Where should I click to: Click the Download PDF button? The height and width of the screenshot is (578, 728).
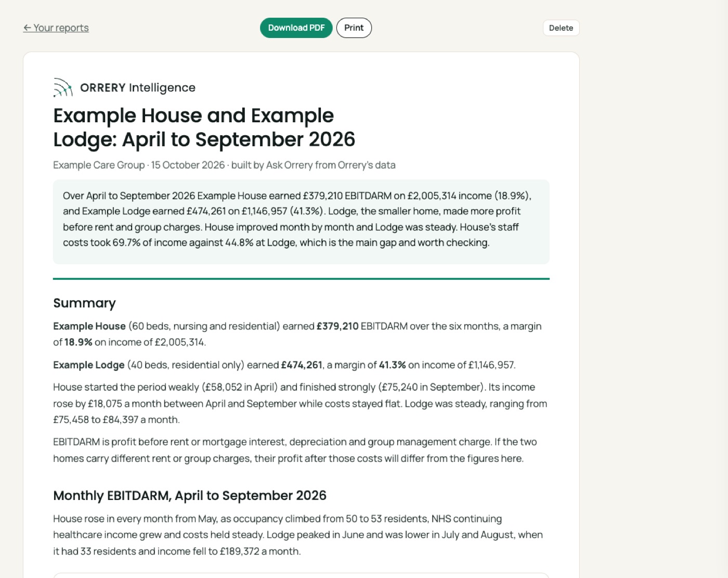coord(296,28)
